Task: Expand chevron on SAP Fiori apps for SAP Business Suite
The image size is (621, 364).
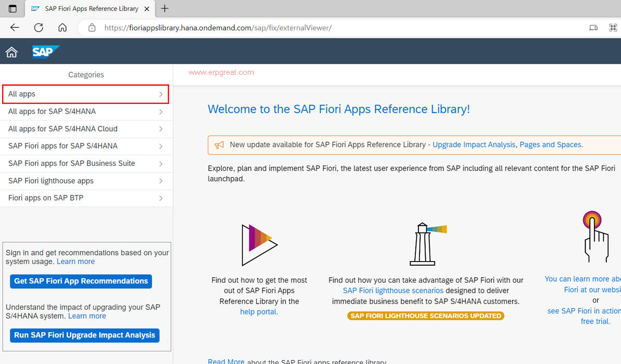Action: pyautogui.click(x=161, y=163)
